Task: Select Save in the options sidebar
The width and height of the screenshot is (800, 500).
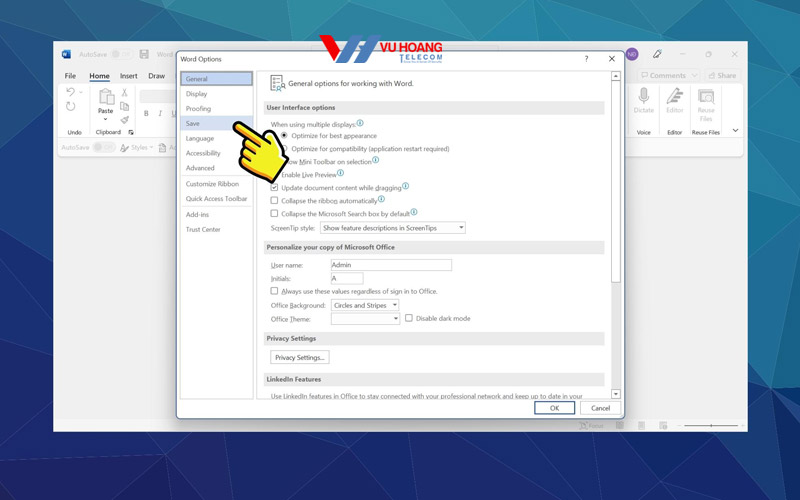Action: tap(193, 123)
